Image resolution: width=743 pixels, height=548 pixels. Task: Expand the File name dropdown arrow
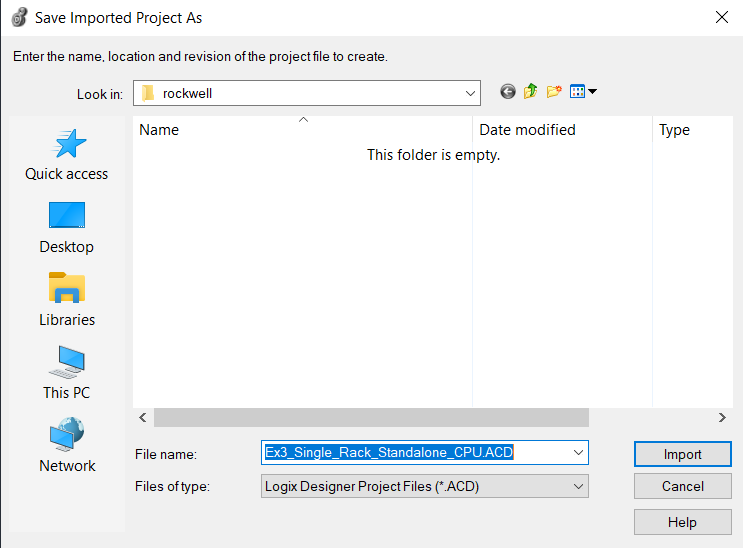tap(577, 453)
